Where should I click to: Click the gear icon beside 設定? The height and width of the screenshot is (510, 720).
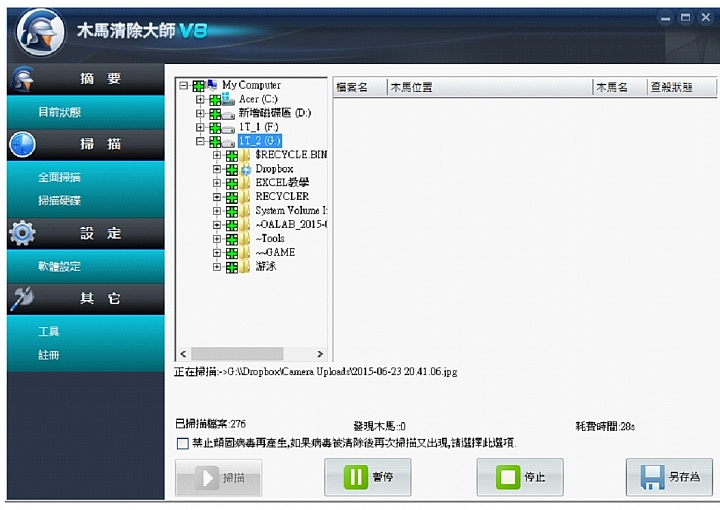(22, 233)
